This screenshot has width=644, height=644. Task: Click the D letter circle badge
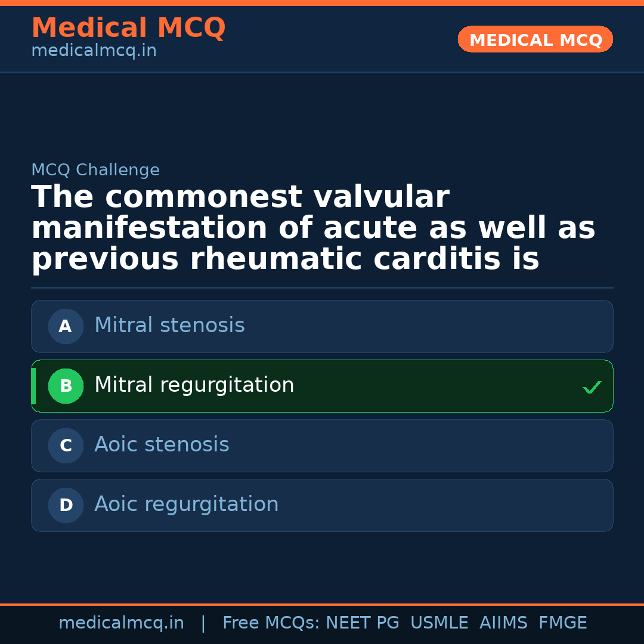pos(66,505)
